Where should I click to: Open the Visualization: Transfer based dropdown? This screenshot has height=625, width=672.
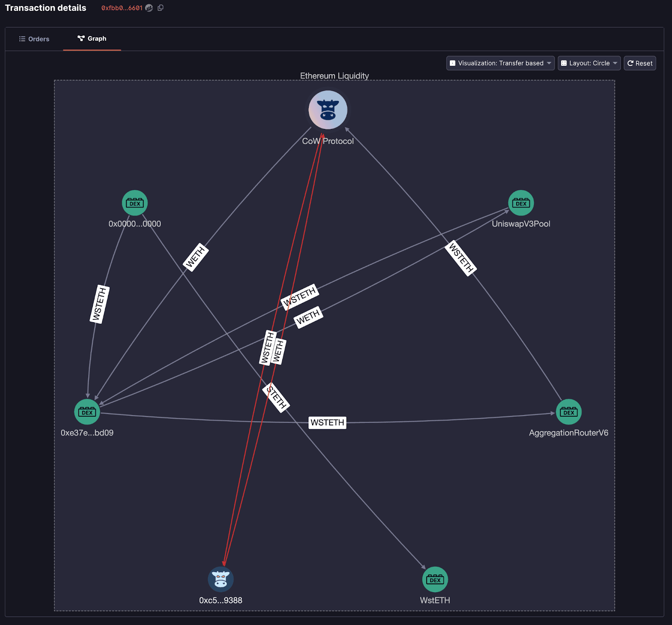pos(500,63)
